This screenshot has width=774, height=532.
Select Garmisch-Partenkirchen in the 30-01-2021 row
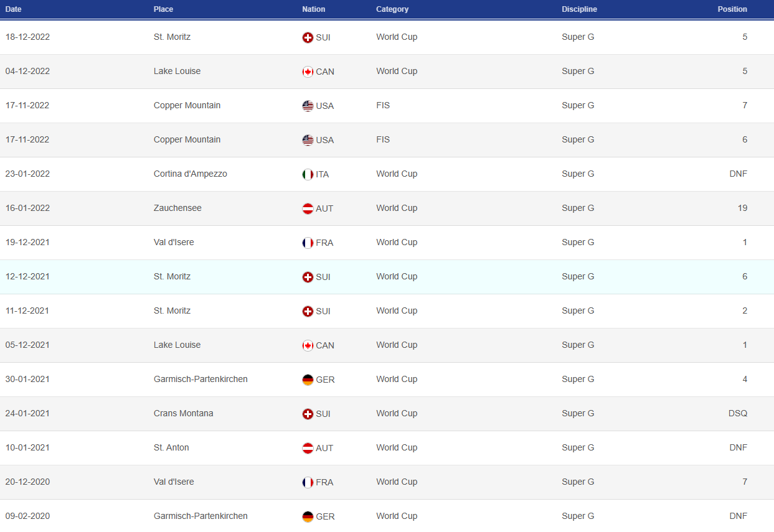[201, 379]
